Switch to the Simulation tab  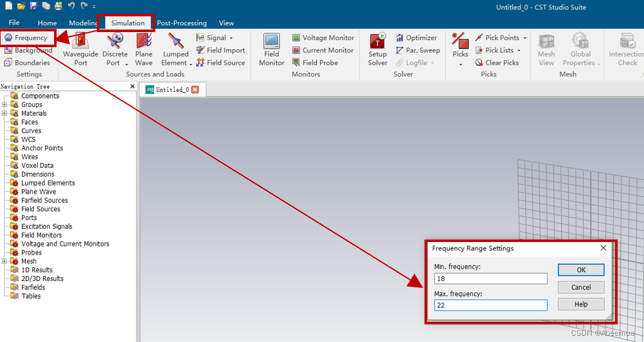(x=128, y=23)
